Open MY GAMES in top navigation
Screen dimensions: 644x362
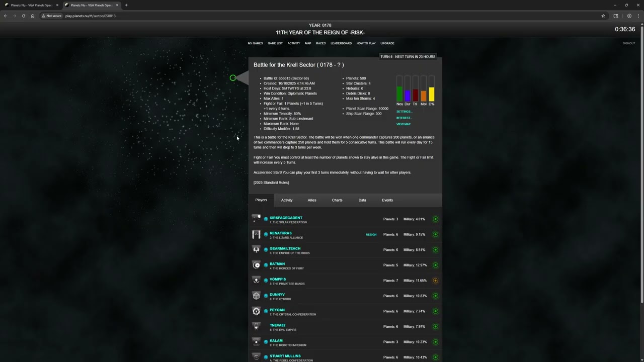tap(255, 43)
